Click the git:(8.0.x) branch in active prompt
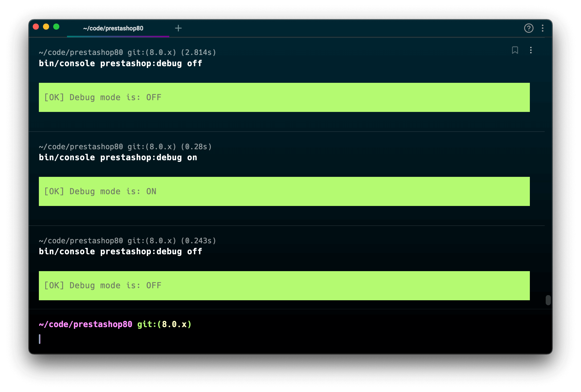The height and width of the screenshot is (392, 581). pyautogui.click(x=164, y=324)
